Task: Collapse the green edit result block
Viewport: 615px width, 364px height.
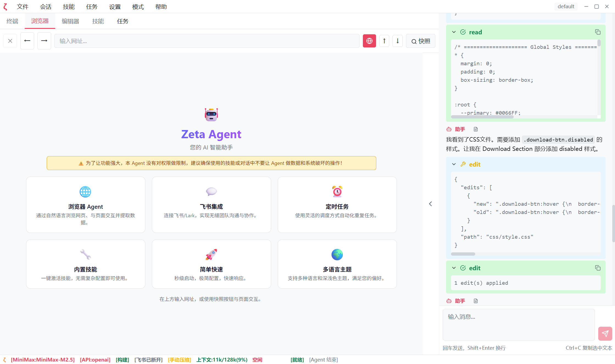Action: pyautogui.click(x=454, y=268)
